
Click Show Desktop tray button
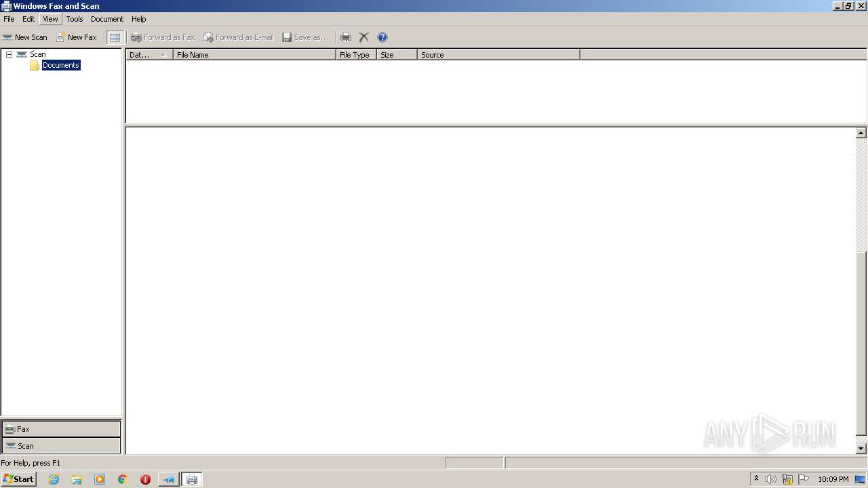[x=861, y=479]
